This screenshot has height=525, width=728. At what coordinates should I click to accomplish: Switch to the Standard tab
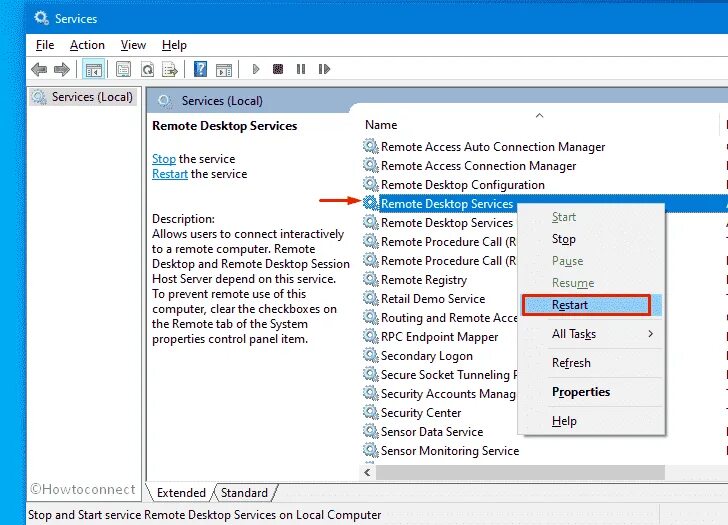(244, 493)
